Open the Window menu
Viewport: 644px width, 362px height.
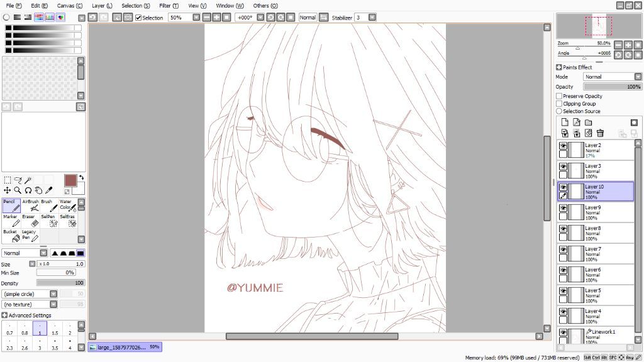[x=230, y=6]
